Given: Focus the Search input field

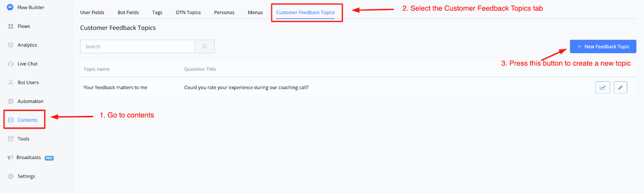Looking at the screenshot, I should click(138, 46).
